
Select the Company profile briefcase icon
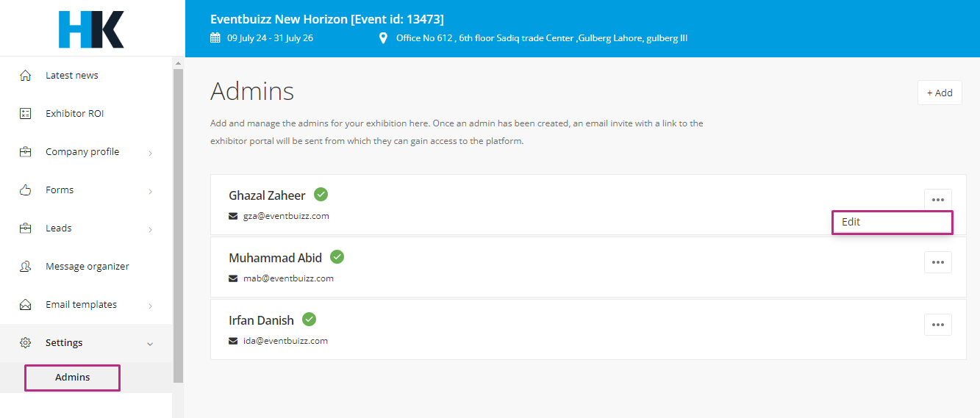point(26,152)
